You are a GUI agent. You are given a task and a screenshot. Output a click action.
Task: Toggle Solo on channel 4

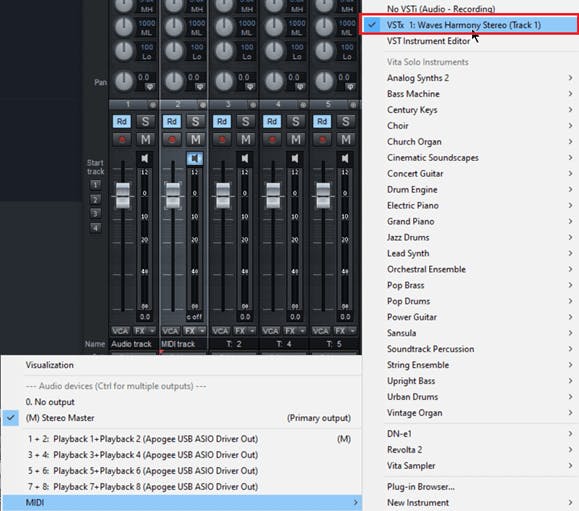click(295, 121)
